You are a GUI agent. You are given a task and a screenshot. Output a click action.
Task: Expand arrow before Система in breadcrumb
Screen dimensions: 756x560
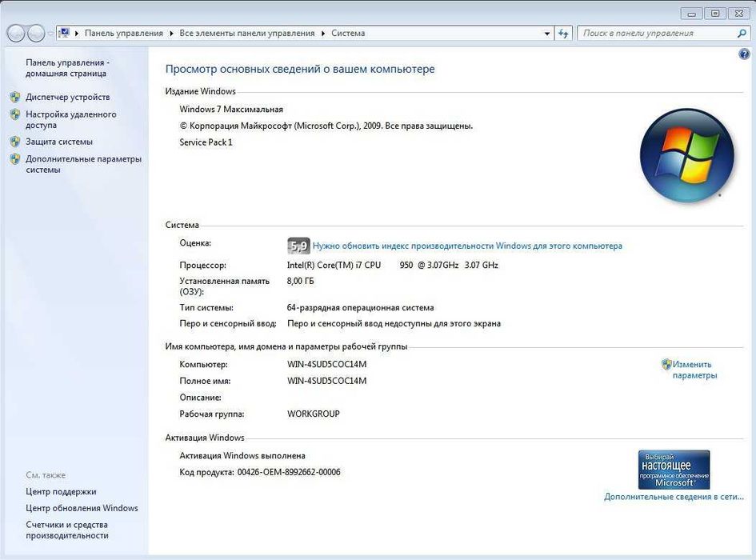click(x=323, y=34)
